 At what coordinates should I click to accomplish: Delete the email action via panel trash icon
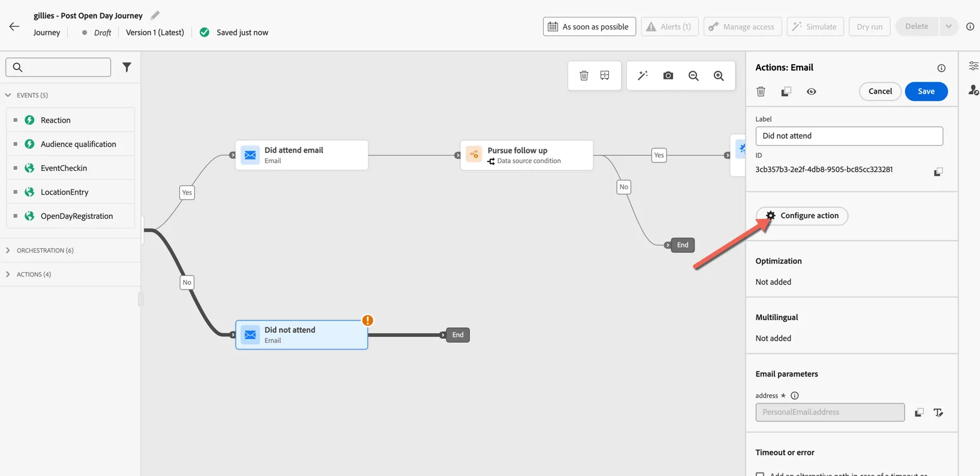click(761, 92)
